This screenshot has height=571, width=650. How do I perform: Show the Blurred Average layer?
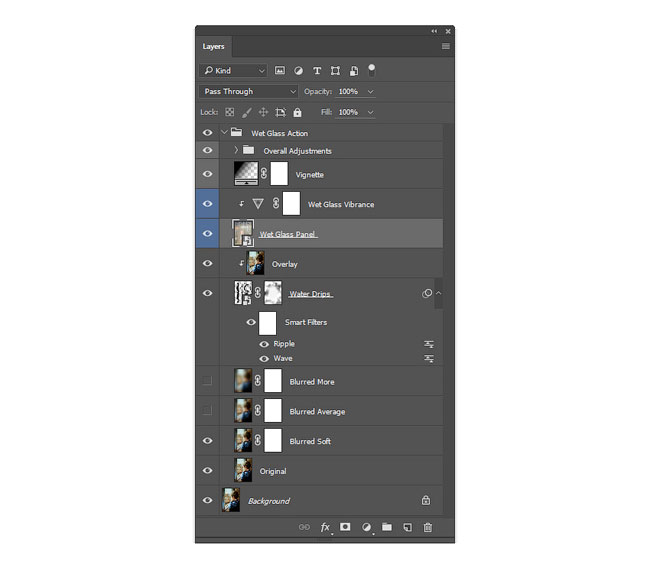coord(207,411)
